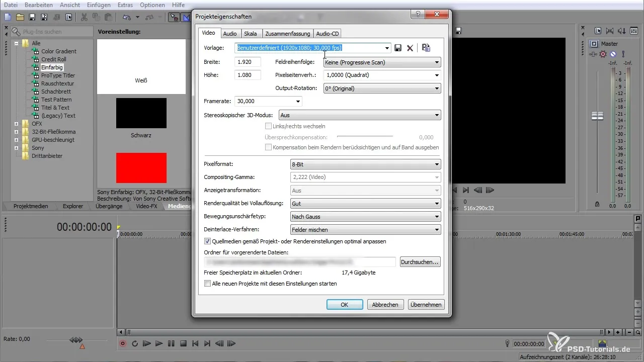Switch to the Explorer panel tab
644x362 pixels.
tap(73, 206)
